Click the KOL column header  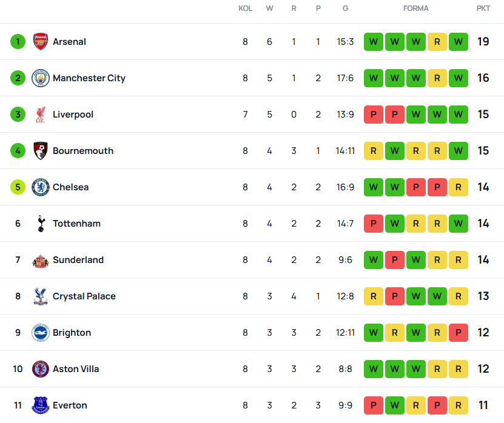pos(245,8)
